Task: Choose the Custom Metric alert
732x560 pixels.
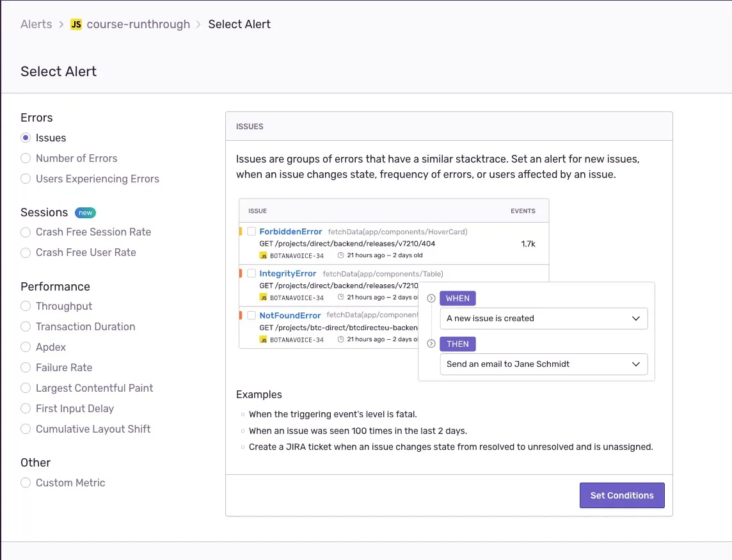Action: click(x=26, y=483)
